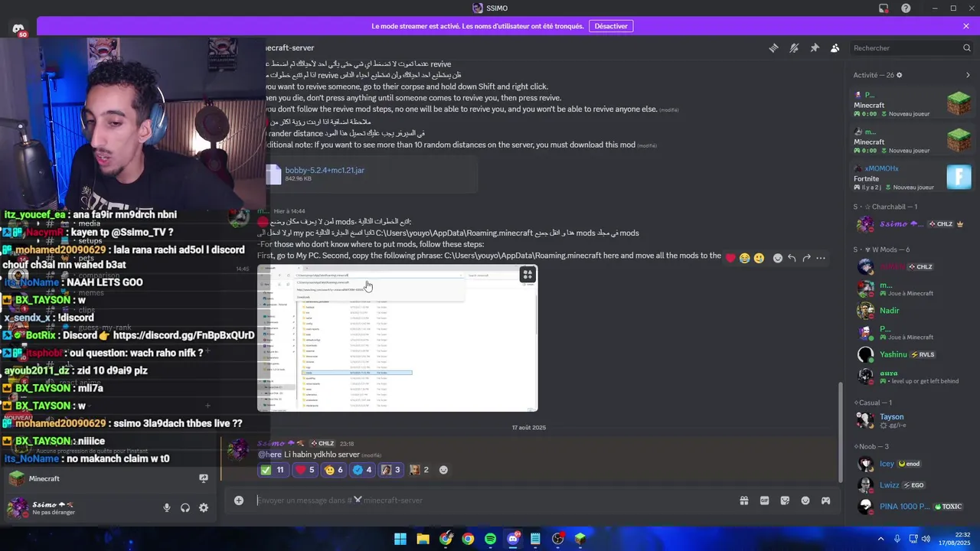Click the Minecraft activity screen share icon

pos(204,478)
